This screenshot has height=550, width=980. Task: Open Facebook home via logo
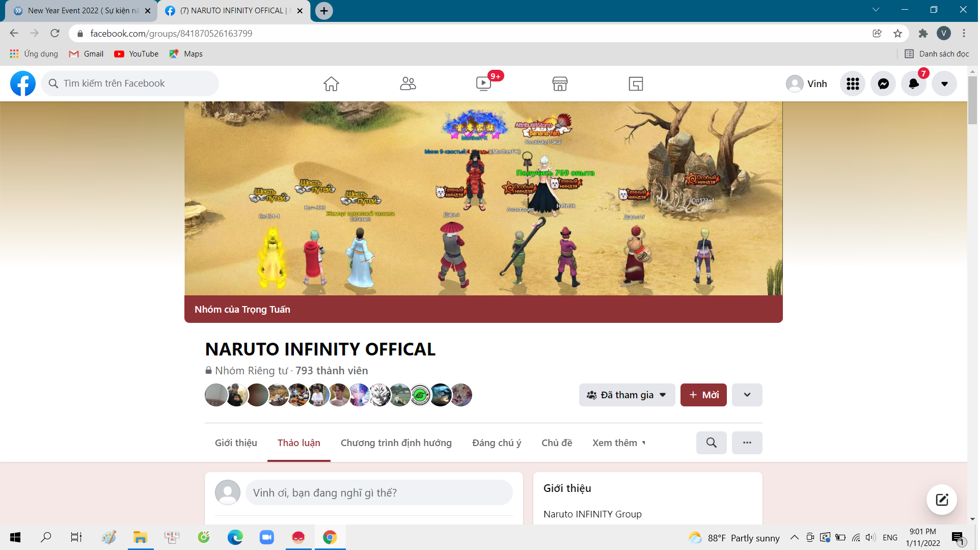(23, 84)
